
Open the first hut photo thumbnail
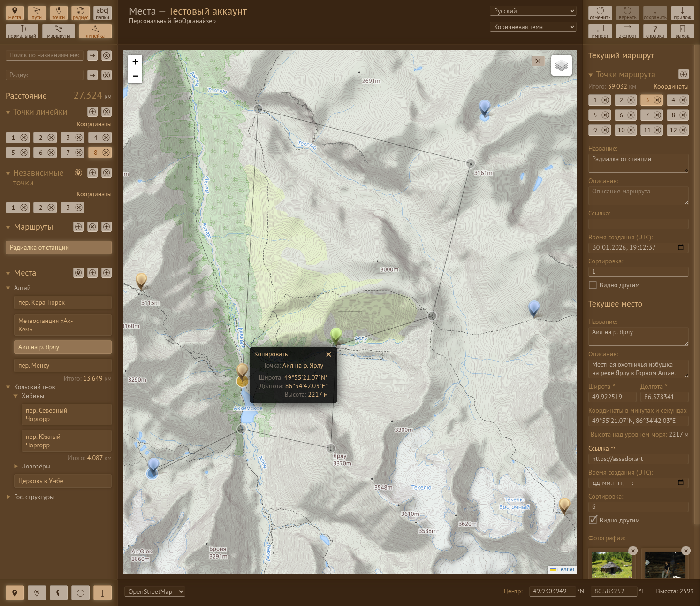(x=612, y=565)
